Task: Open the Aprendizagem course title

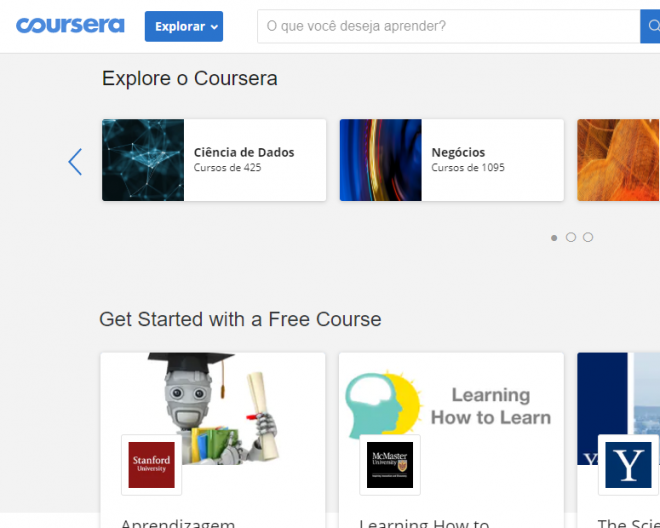Action: (178, 523)
